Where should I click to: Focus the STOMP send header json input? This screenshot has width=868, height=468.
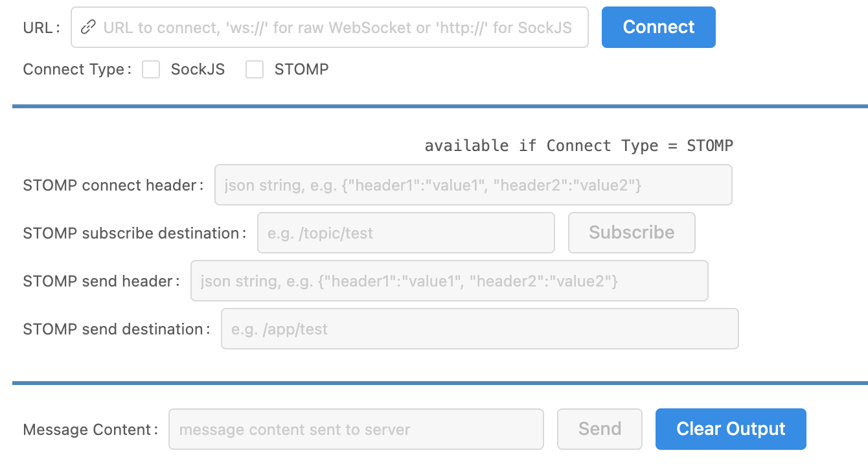[450, 281]
